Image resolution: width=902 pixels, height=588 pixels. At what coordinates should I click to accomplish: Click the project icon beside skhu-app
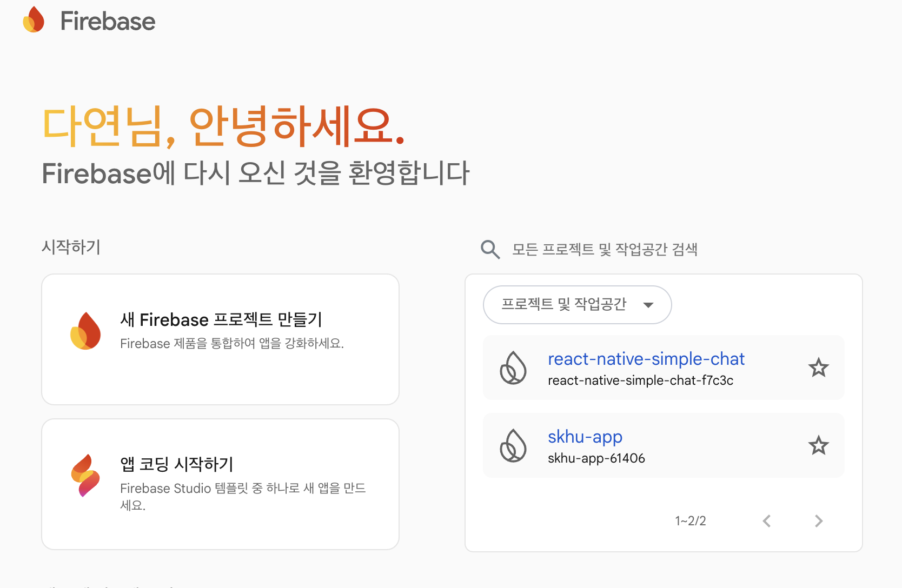point(513,446)
